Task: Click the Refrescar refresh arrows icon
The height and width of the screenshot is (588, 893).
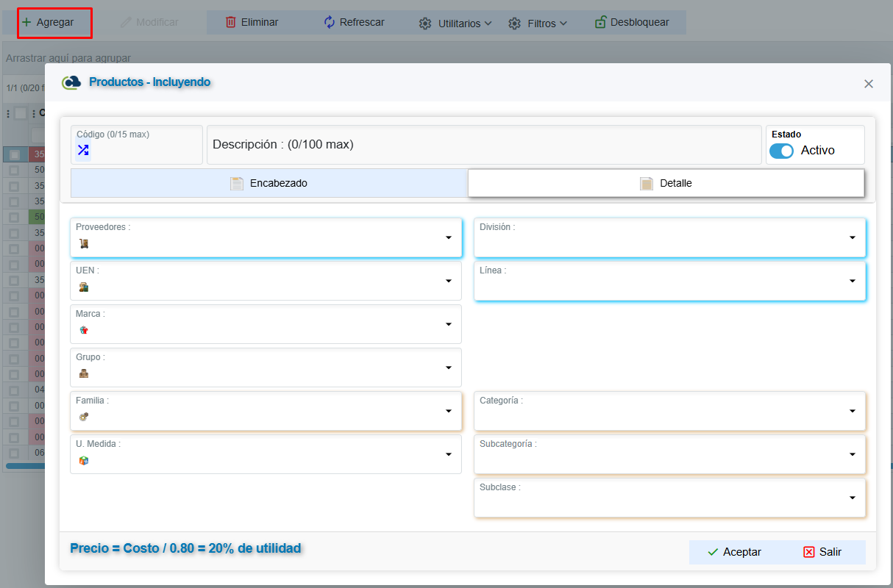Action: coord(330,22)
